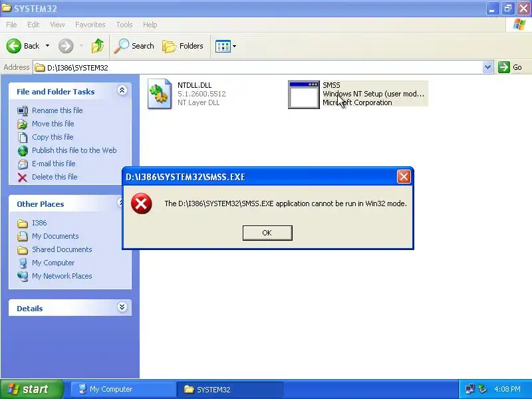
Task: Click the folder icon in address bar
Action: tap(40, 68)
